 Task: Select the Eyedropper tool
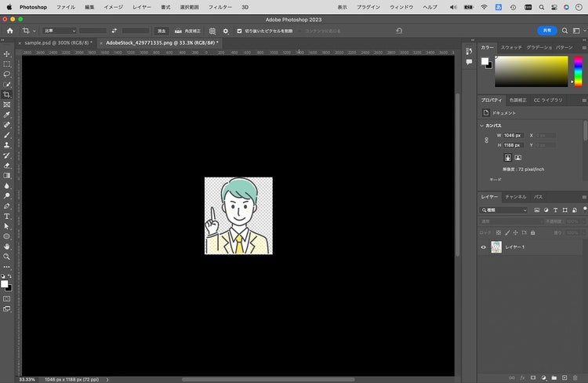(7, 115)
